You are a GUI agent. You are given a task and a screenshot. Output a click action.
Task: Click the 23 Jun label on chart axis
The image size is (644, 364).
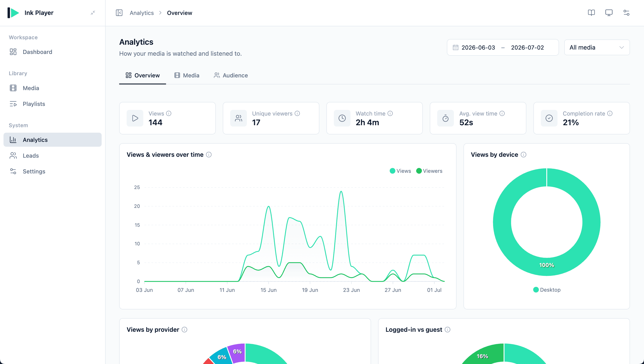[x=351, y=290]
